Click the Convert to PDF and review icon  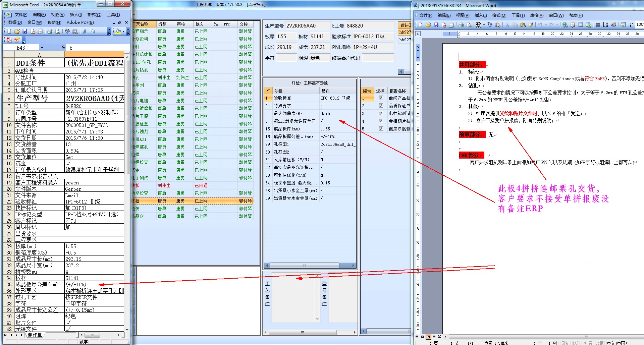click(17, 40)
